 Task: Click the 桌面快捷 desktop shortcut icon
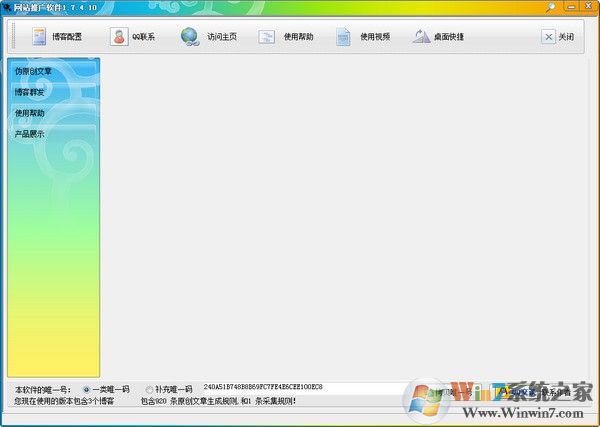(x=421, y=37)
